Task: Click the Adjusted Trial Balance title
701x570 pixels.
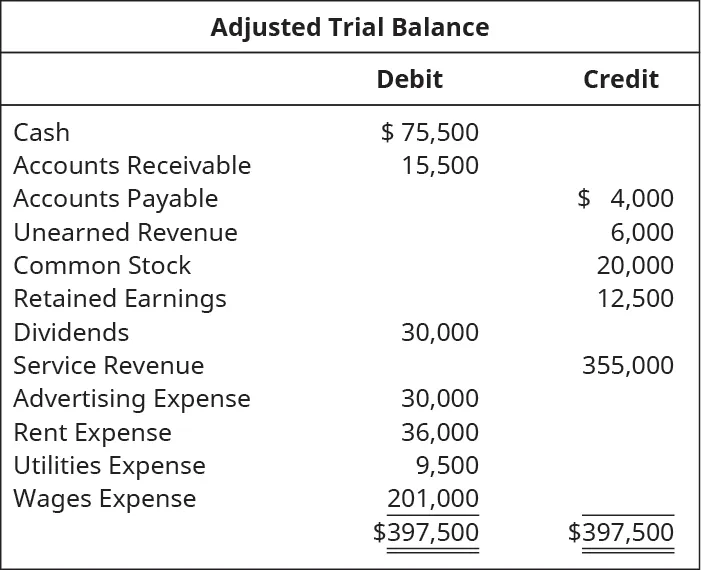Action: (x=350, y=27)
